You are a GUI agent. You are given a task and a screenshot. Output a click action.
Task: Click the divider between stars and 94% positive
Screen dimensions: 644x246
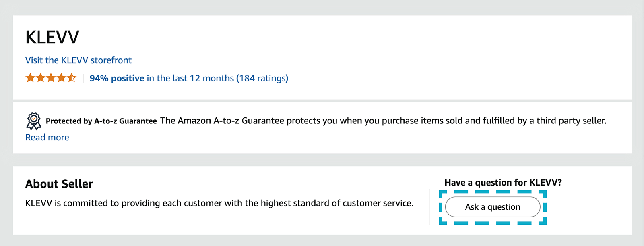click(83, 78)
